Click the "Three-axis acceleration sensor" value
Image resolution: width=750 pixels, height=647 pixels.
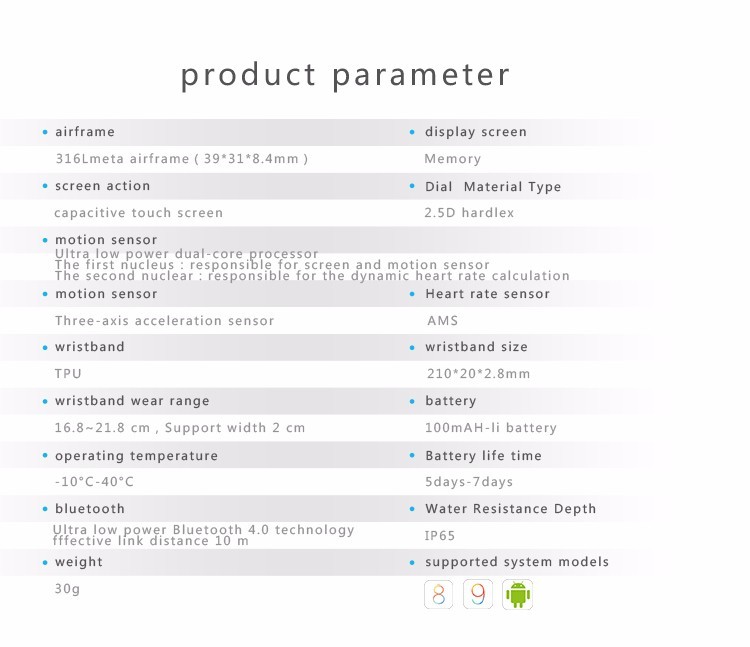pyautogui.click(x=164, y=321)
